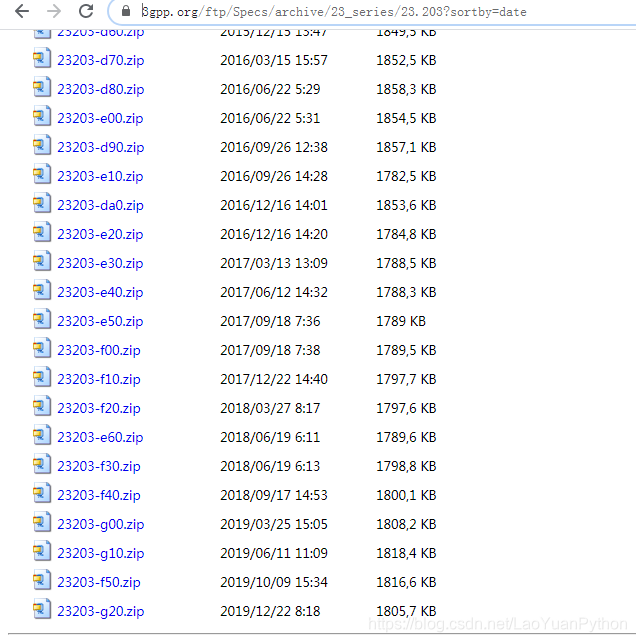The height and width of the screenshot is (642, 636).
Task: Select the date 2019/12/22 8:18
Action: click(x=270, y=611)
